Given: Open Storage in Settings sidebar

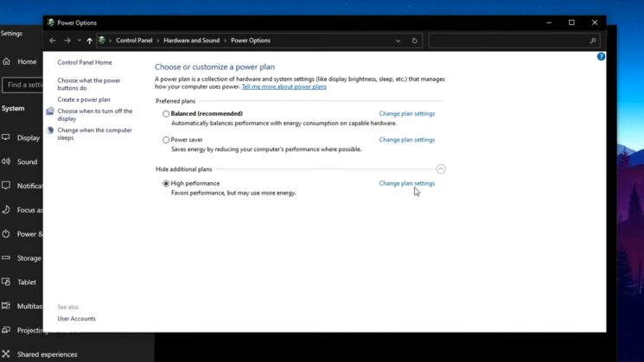Looking at the screenshot, I should click(x=22, y=258).
